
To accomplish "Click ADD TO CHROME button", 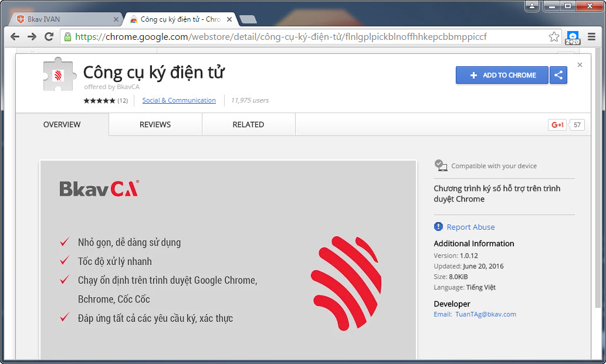I will point(502,75).
